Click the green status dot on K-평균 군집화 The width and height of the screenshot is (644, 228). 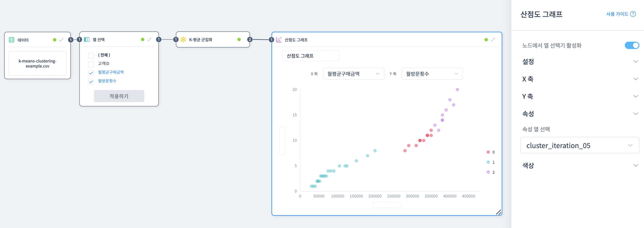click(x=239, y=39)
